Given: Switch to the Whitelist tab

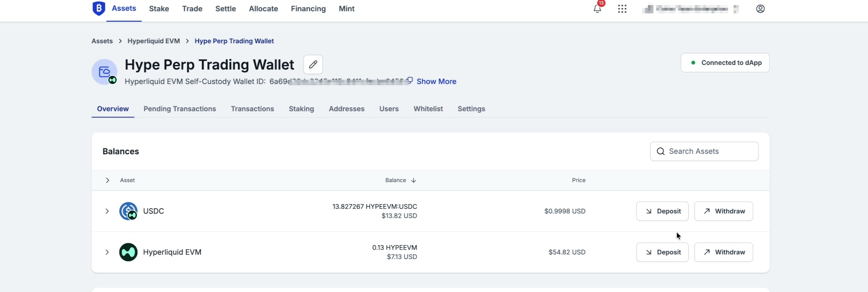Looking at the screenshot, I should [x=428, y=109].
